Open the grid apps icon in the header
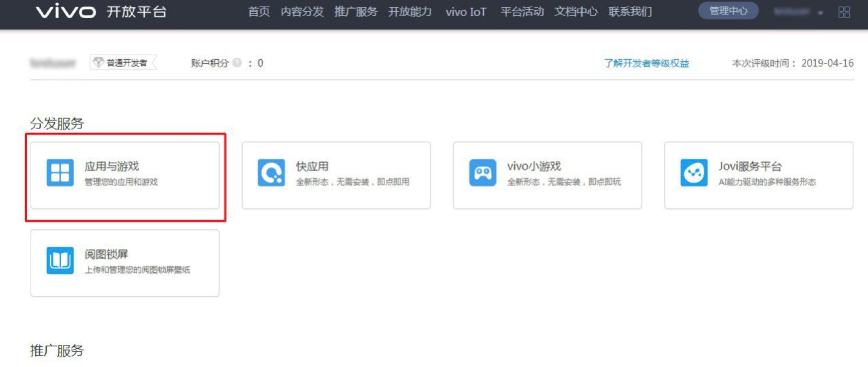 [x=844, y=12]
